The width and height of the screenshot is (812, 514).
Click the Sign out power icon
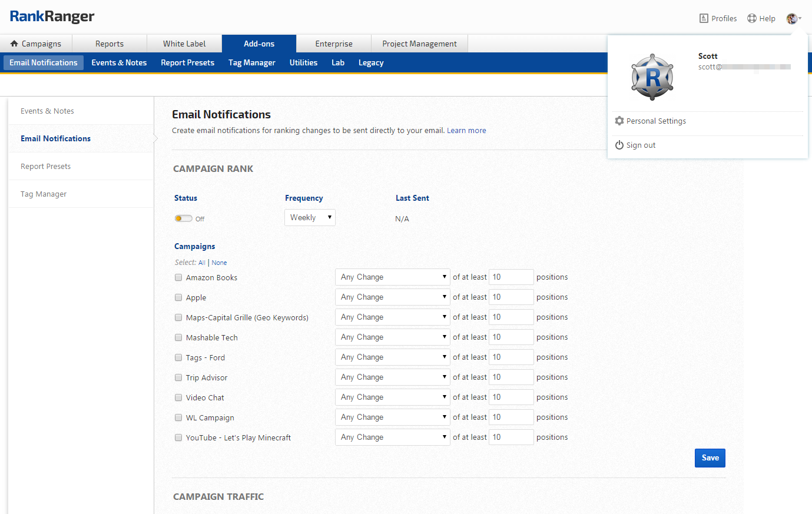point(619,145)
